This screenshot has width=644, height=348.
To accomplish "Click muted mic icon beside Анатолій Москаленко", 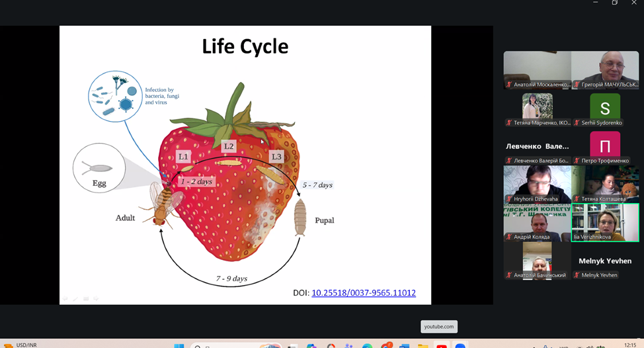I will coord(509,85).
